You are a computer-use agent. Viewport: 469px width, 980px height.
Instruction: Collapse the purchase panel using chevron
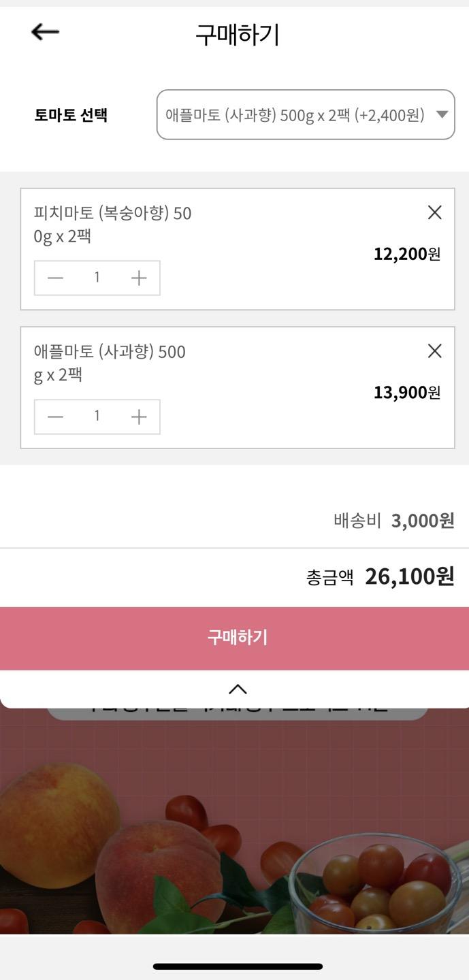point(238,689)
